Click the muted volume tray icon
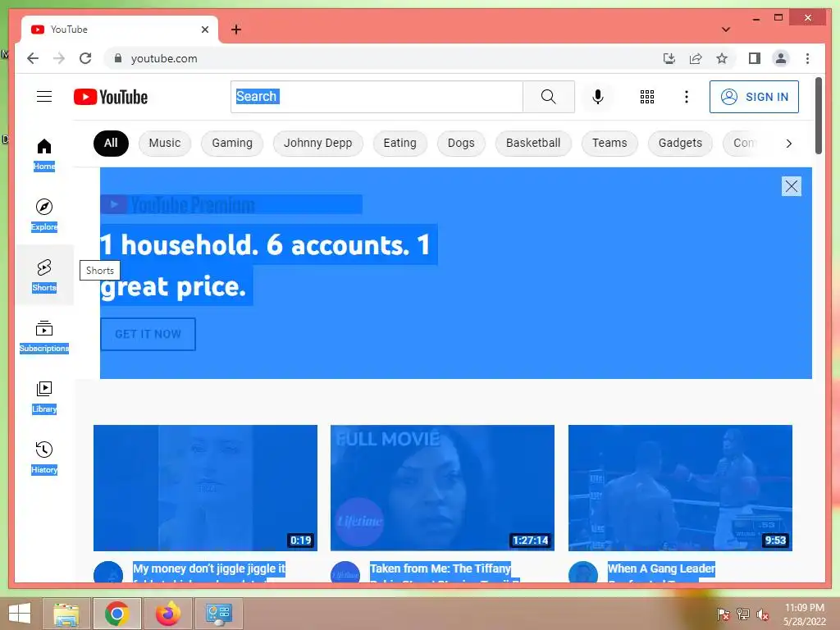 click(763, 614)
